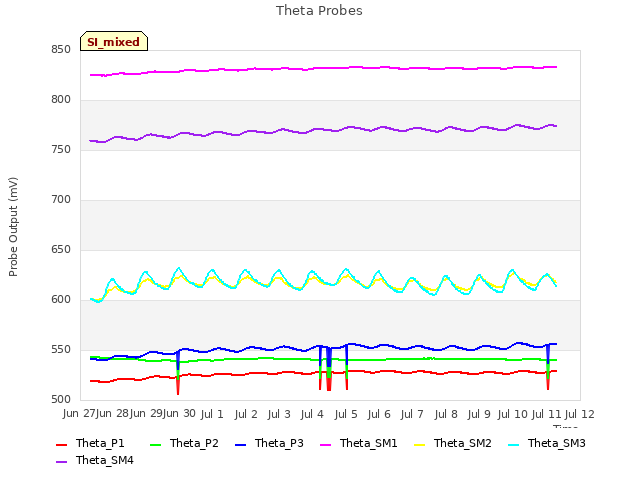
Task: Click the Jul 6 x-axis date label
Action: (379, 415)
